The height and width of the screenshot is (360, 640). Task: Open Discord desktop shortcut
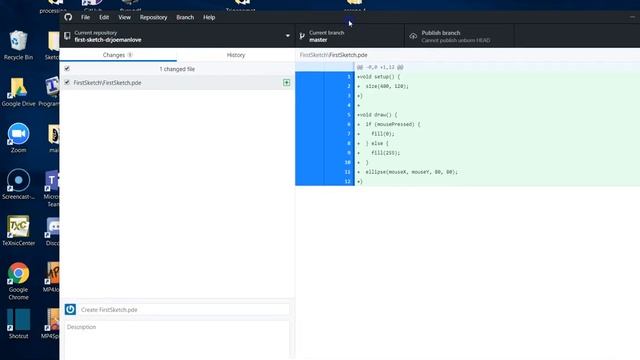click(53, 231)
